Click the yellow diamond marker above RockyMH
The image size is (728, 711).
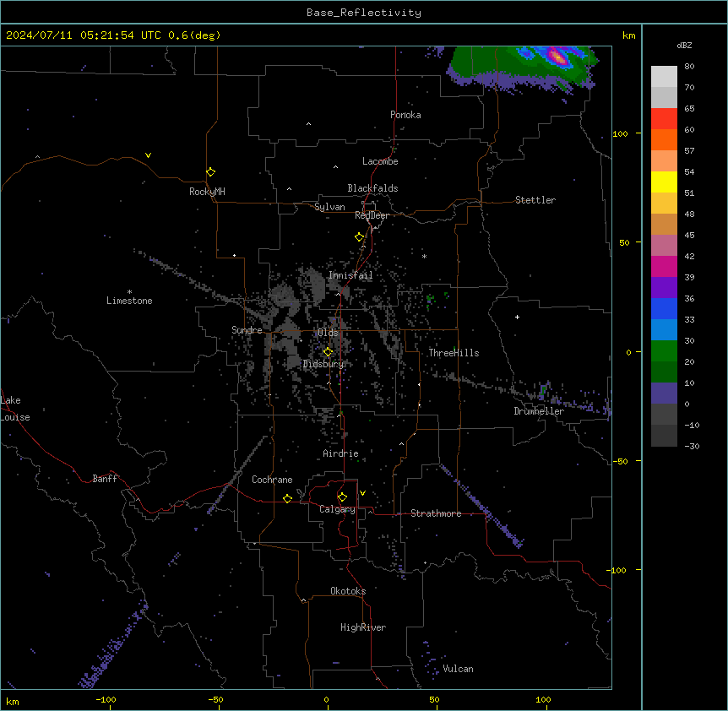point(210,172)
